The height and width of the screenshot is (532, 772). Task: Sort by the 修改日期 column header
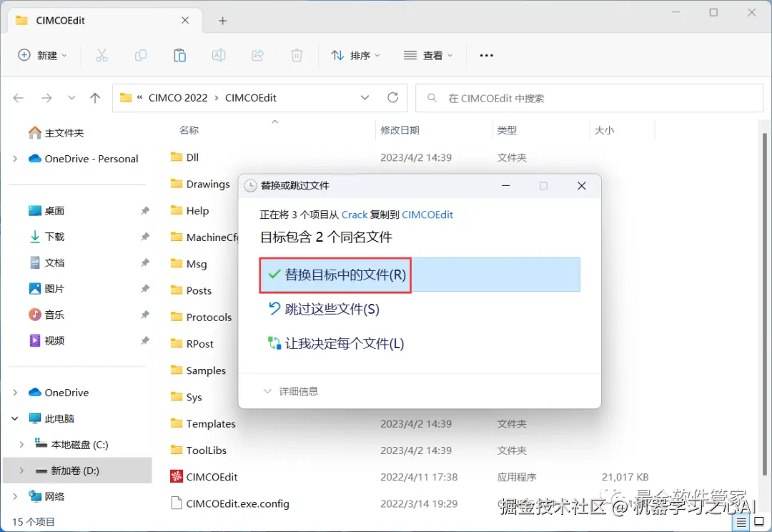(400, 131)
